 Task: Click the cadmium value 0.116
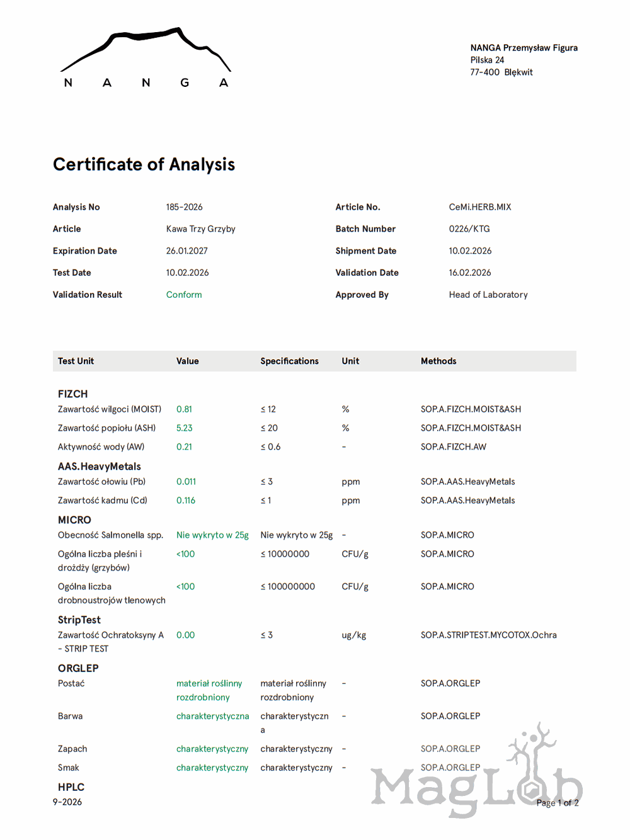point(186,501)
